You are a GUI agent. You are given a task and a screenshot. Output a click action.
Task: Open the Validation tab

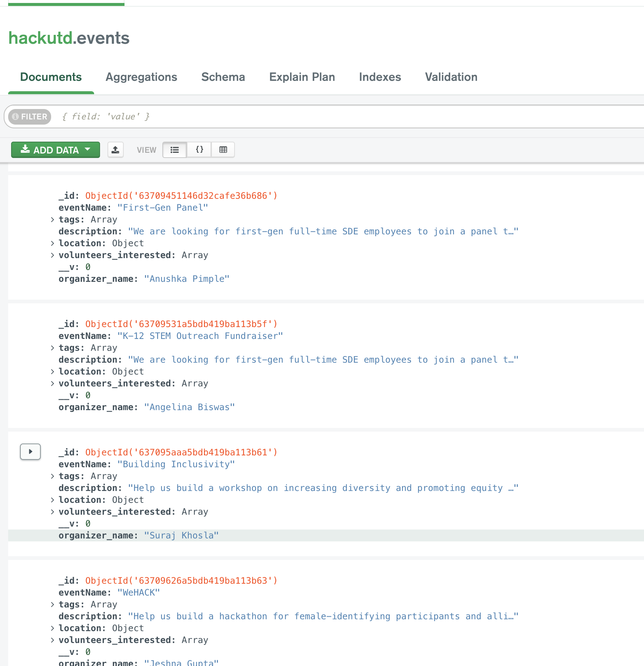451,77
